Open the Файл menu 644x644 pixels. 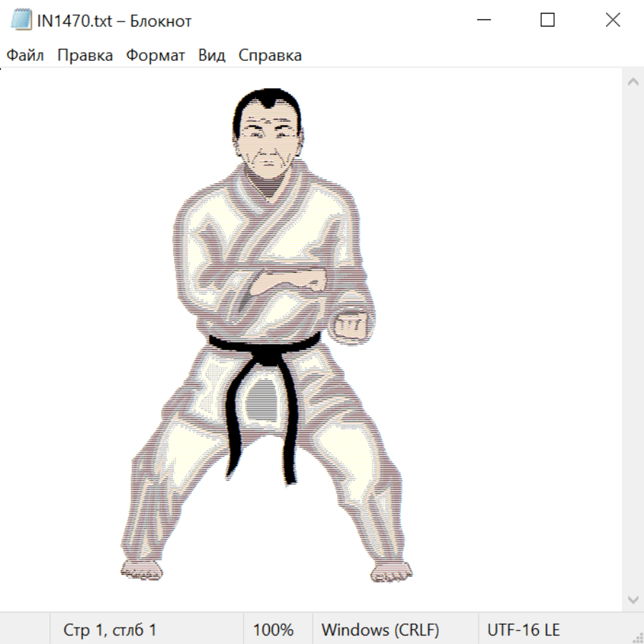pos(25,55)
